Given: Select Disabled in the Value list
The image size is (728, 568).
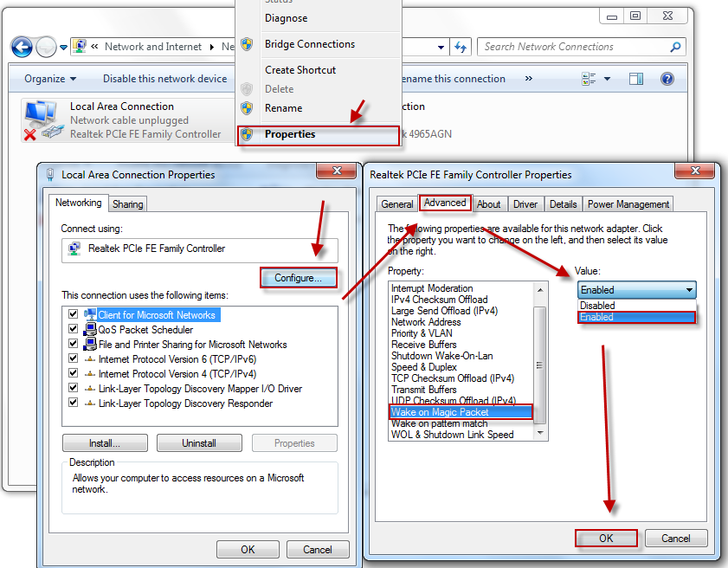Looking at the screenshot, I should [637, 306].
